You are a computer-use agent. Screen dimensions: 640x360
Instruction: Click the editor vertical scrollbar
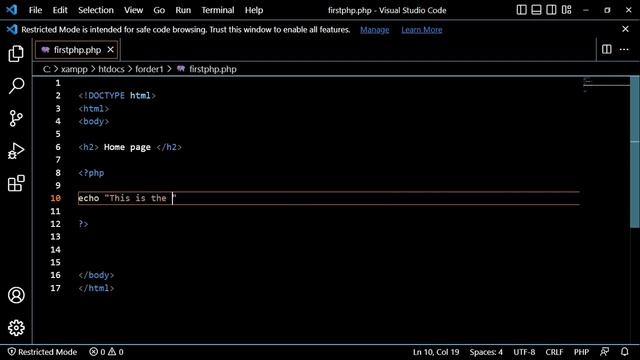click(x=635, y=151)
